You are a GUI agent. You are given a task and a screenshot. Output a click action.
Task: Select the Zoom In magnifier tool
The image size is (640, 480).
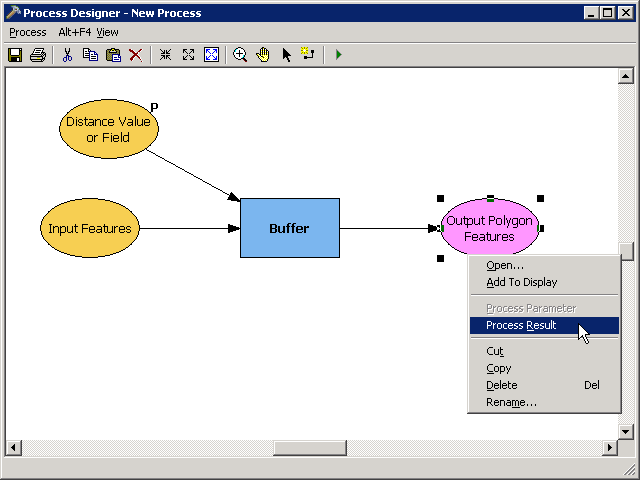[x=240, y=55]
